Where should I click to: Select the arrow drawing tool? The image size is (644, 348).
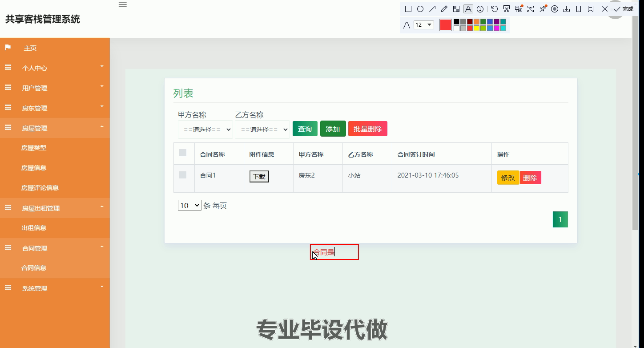[x=432, y=9]
